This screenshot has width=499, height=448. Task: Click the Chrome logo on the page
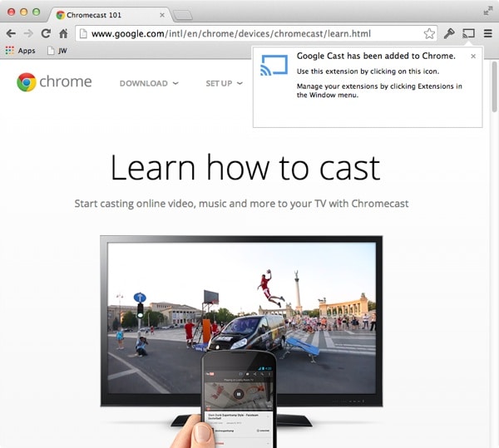(54, 82)
